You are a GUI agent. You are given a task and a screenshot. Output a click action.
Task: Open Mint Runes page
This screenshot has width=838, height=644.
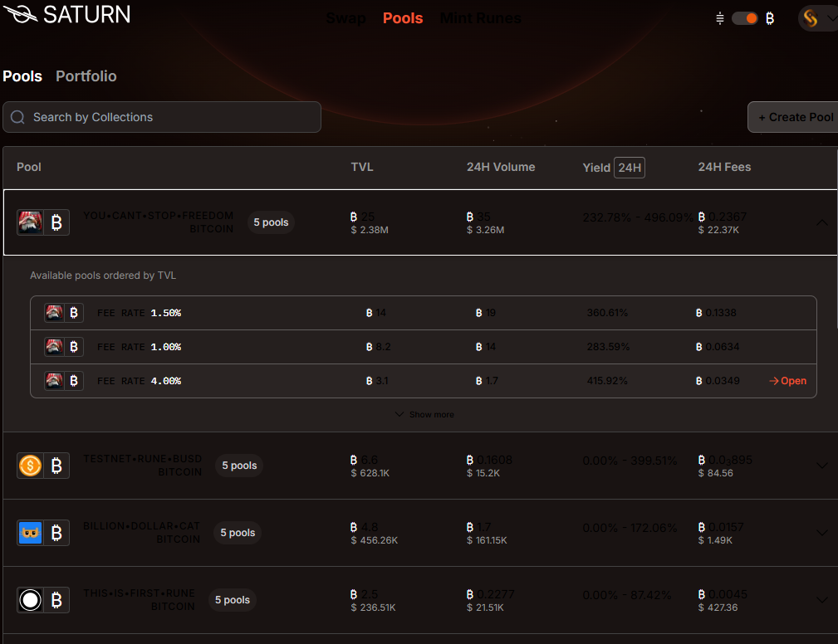pyautogui.click(x=481, y=18)
